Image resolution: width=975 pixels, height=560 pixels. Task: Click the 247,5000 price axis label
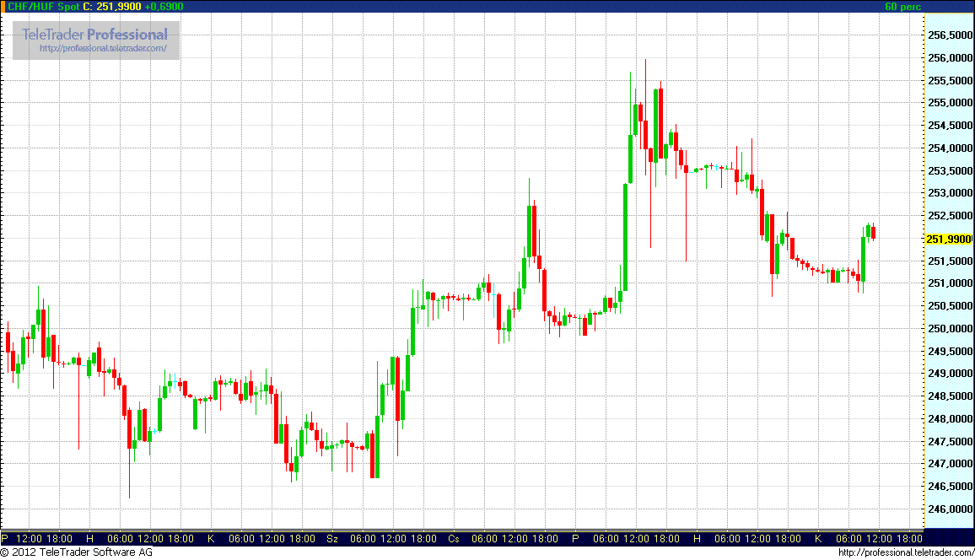point(951,441)
